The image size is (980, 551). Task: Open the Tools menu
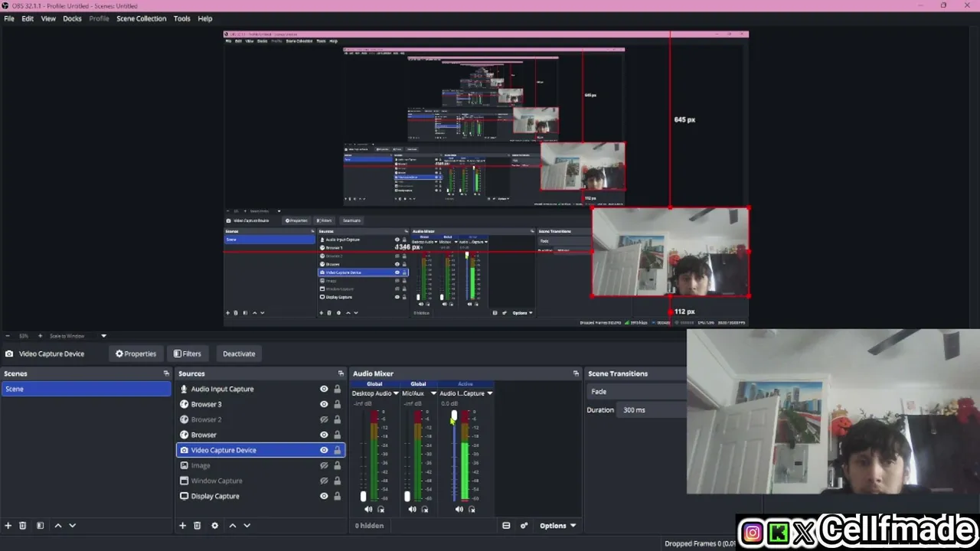pyautogui.click(x=181, y=18)
